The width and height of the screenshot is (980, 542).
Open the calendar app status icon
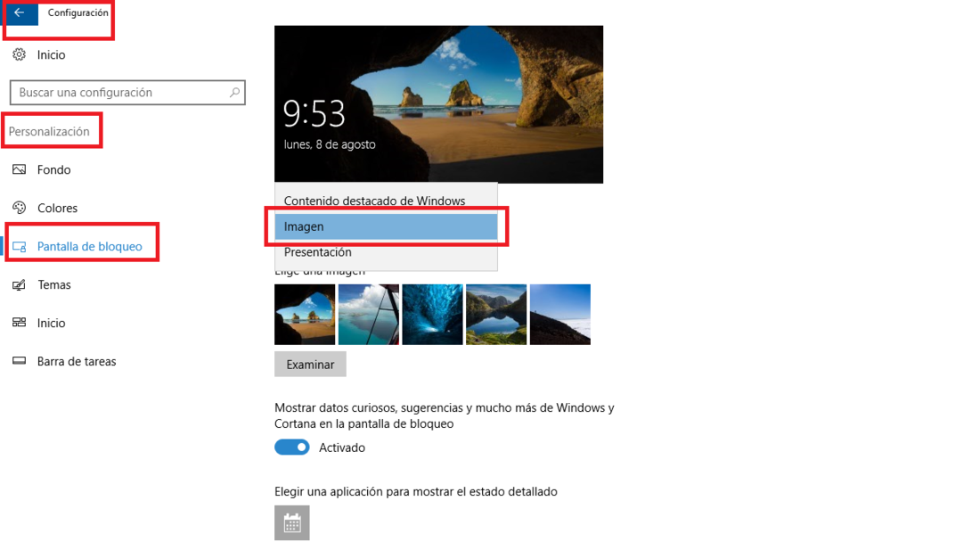[292, 522]
